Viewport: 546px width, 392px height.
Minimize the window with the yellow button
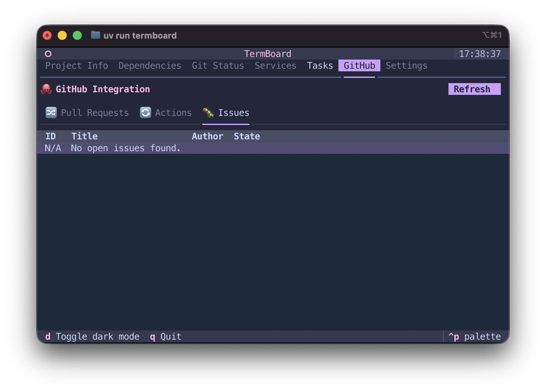[62, 35]
